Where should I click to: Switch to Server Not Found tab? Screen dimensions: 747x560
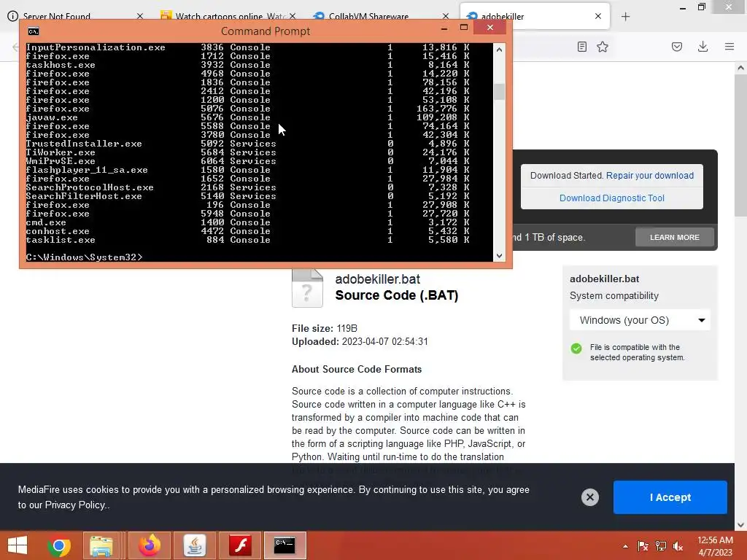pyautogui.click(x=57, y=16)
